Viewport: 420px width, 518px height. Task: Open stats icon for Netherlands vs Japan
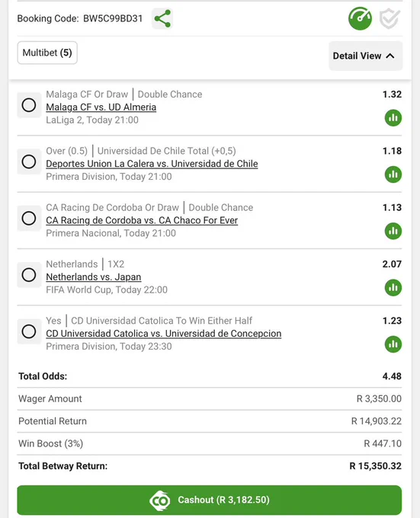point(393,287)
